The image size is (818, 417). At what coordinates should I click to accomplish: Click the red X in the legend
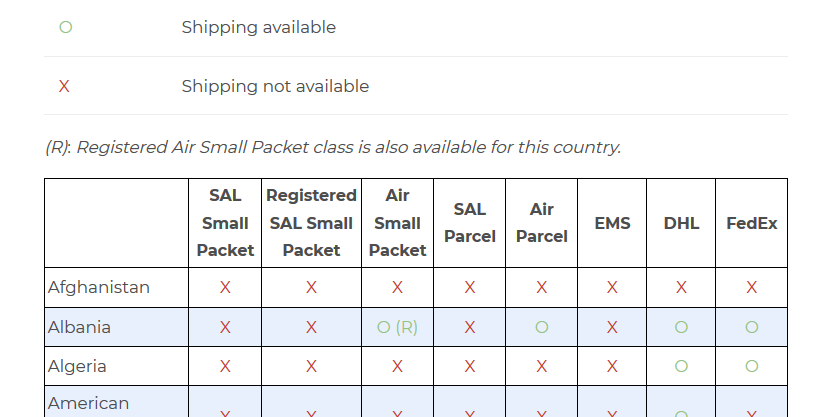pos(64,87)
